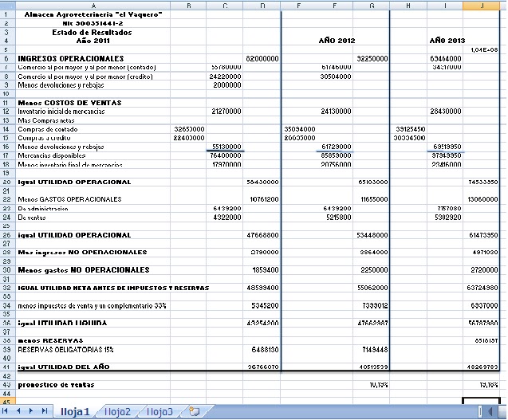Select column F header
The width and height of the screenshot is (508, 420).
pos(334,6)
